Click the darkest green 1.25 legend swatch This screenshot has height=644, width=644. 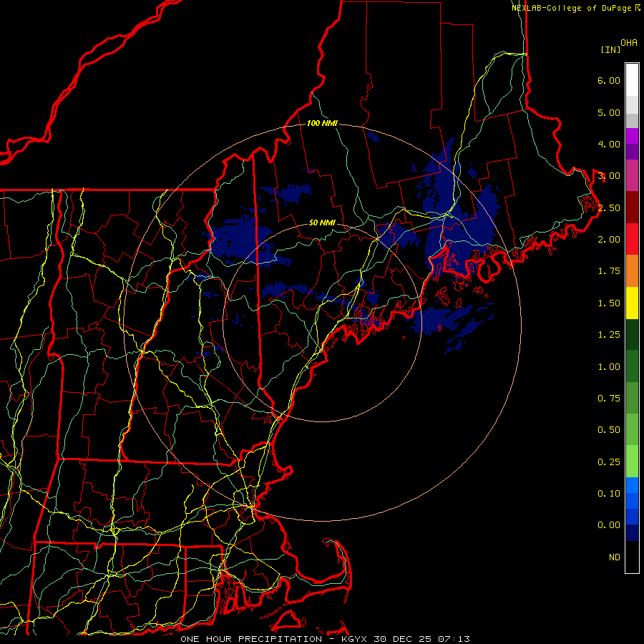(632, 334)
